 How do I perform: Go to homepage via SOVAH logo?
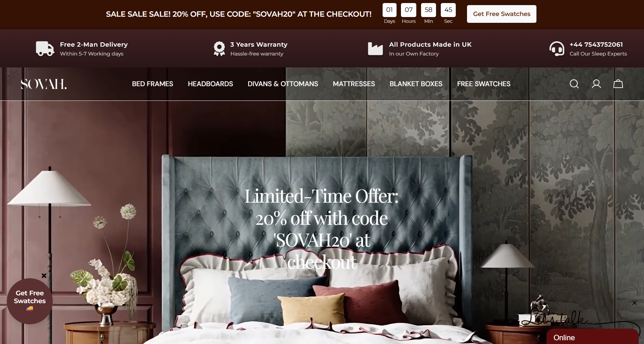point(44,84)
